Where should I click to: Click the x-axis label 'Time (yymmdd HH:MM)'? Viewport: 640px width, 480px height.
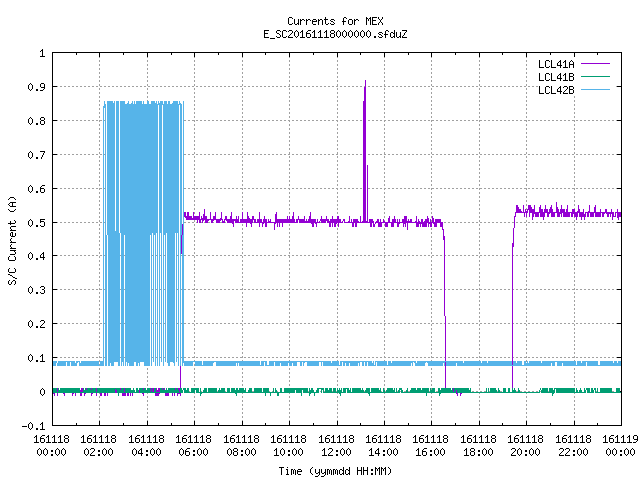[x=335, y=471]
